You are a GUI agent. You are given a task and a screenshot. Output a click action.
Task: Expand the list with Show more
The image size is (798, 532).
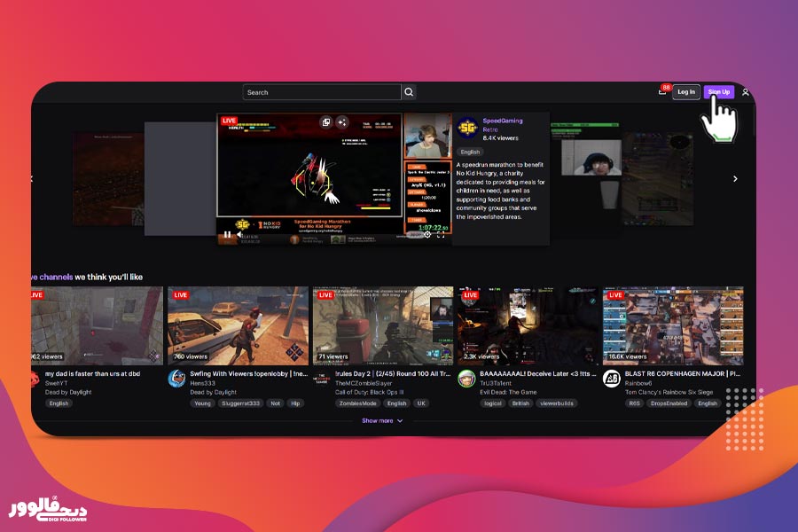click(381, 421)
